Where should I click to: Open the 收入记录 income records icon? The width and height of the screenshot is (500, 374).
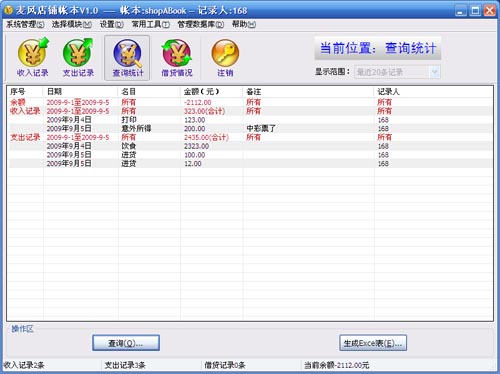(x=32, y=58)
